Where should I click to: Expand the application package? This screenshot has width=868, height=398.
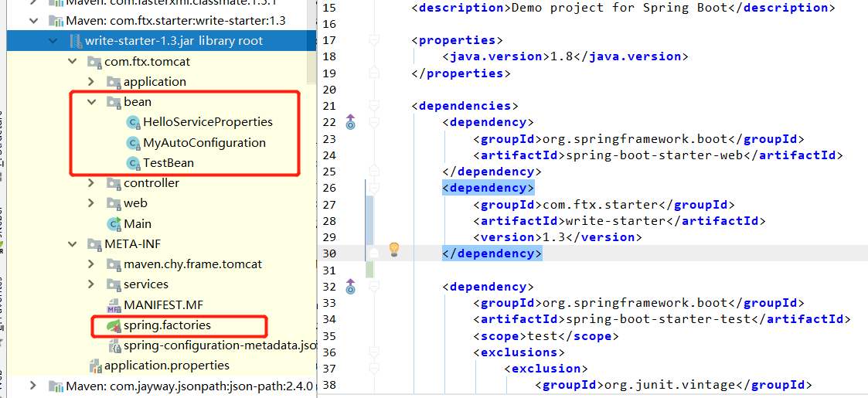coord(92,82)
